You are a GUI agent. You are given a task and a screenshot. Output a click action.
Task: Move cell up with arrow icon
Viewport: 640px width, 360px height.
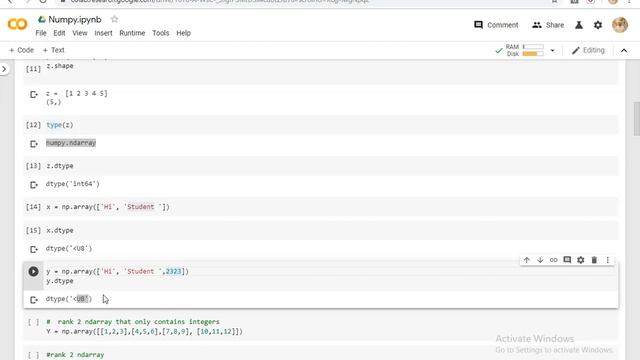527,260
